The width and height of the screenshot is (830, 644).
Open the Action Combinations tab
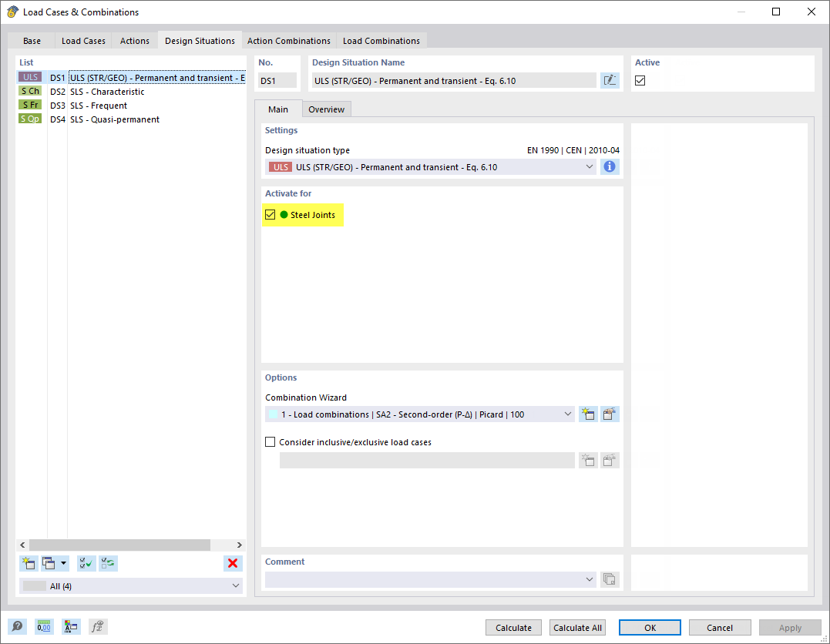click(288, 41)
